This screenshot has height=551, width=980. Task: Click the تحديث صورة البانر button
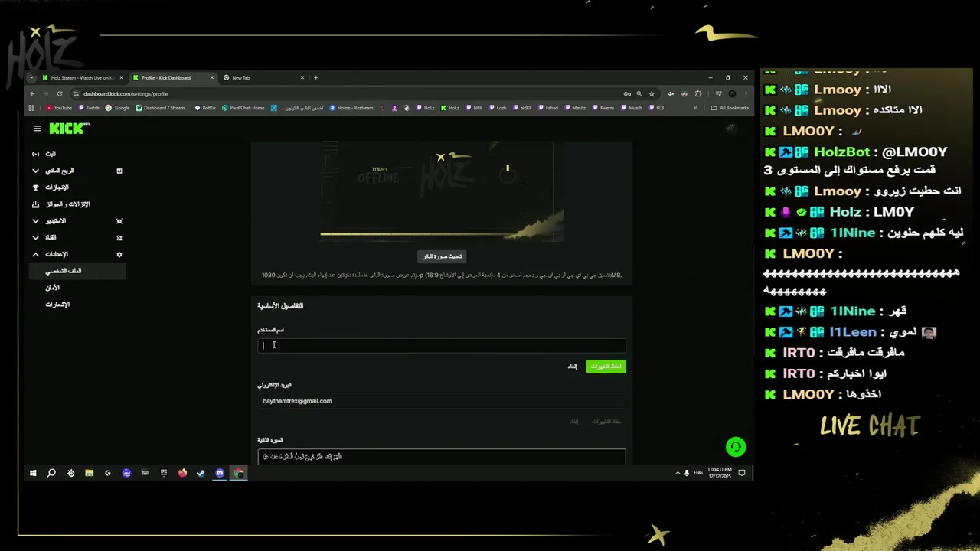coord(442,256)
